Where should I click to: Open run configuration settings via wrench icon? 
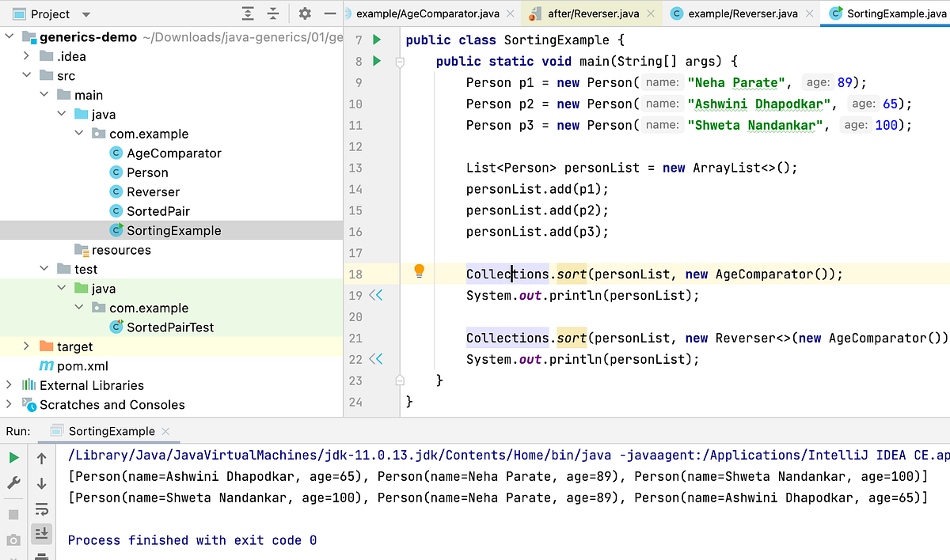click(13, 481)
